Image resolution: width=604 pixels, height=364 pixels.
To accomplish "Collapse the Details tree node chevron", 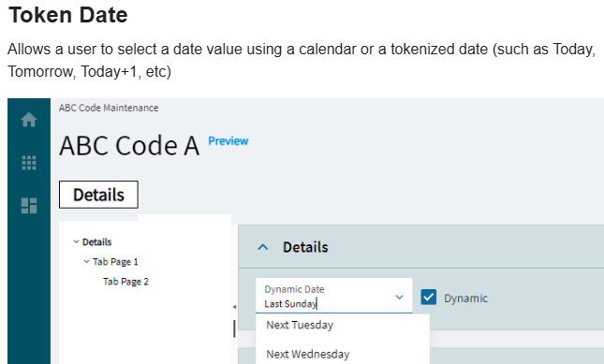I will (76, 242).
